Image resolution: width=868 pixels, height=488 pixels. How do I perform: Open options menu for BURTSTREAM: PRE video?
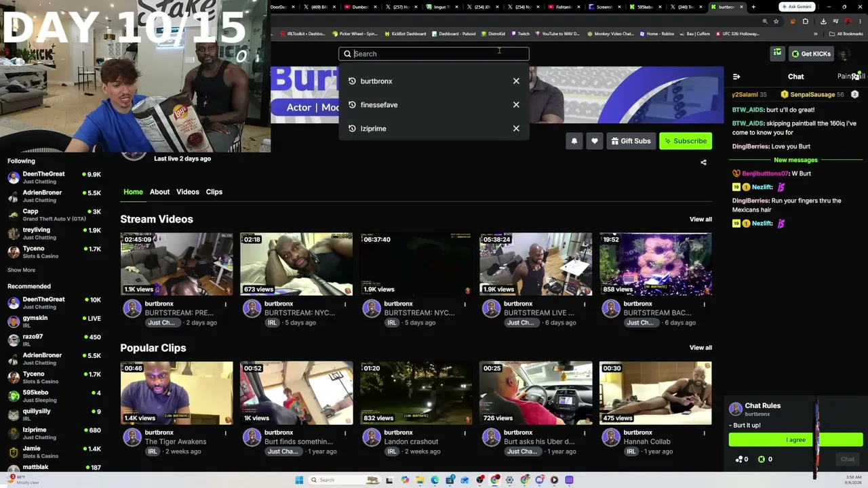(x=226, y=304)
